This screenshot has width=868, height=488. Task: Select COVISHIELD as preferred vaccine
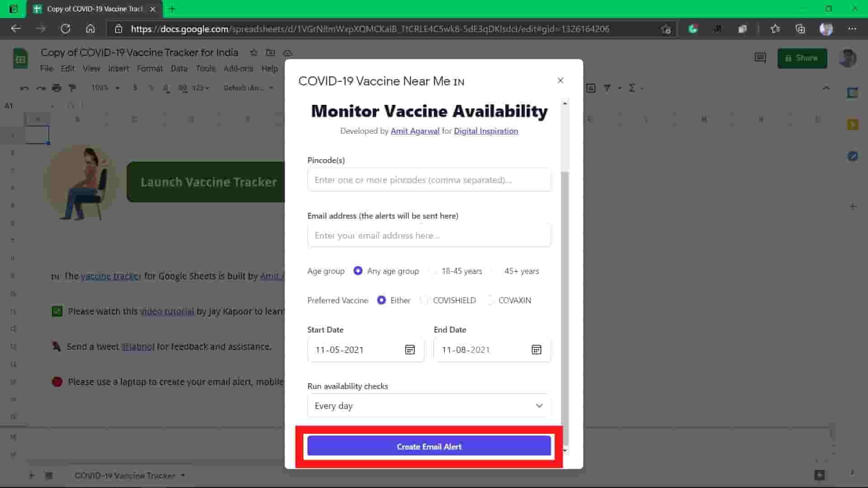pyautogui.click(x=424, y=300)
